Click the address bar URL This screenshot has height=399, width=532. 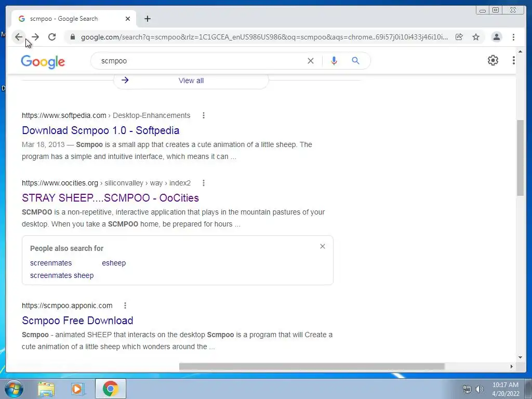[264, 37]
